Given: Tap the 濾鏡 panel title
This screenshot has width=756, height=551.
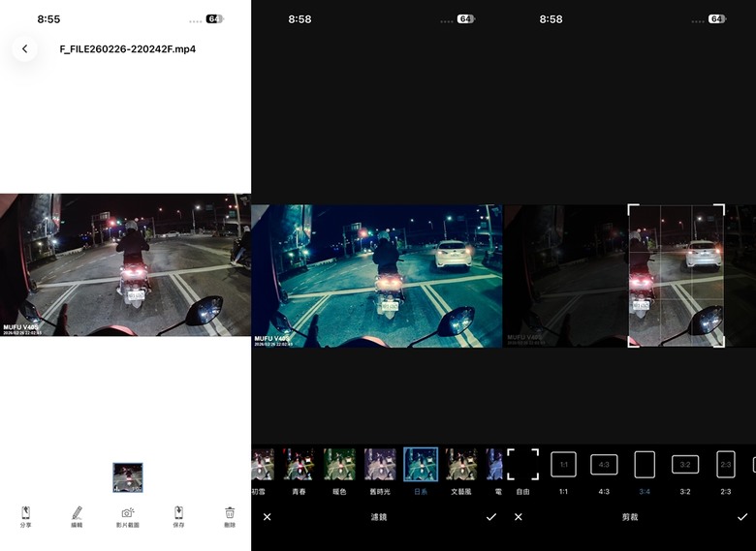Looking at the screenshot, I should pyautogui.click(x=379, y=517).
